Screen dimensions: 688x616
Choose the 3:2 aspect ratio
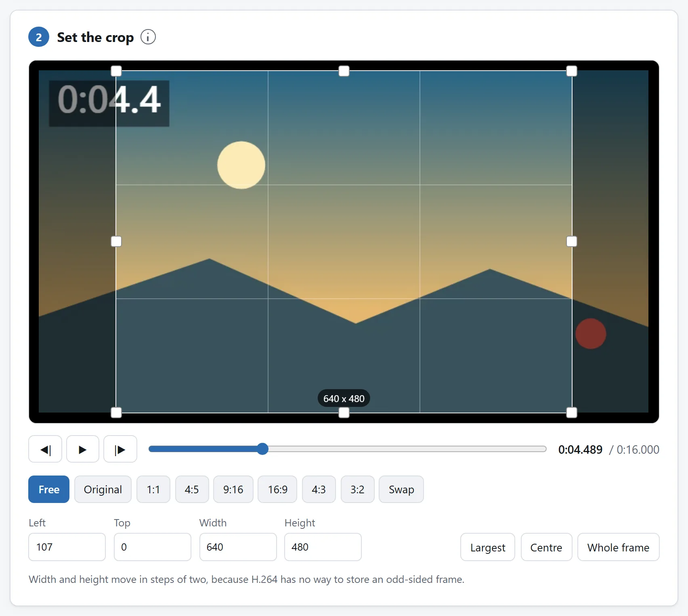pos(358,489)
